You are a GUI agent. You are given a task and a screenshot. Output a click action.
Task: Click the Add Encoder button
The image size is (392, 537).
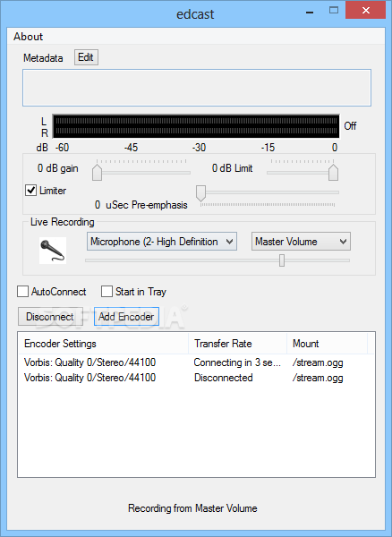pos(126,317)
